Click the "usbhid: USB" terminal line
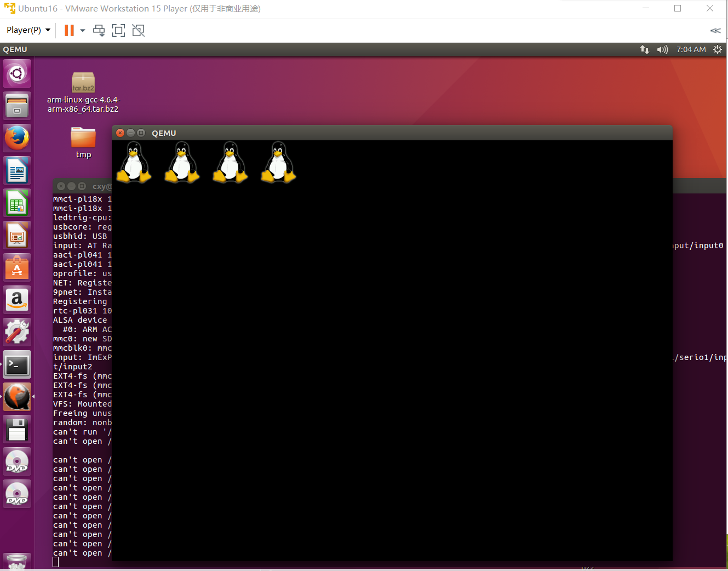 point(80,236)
